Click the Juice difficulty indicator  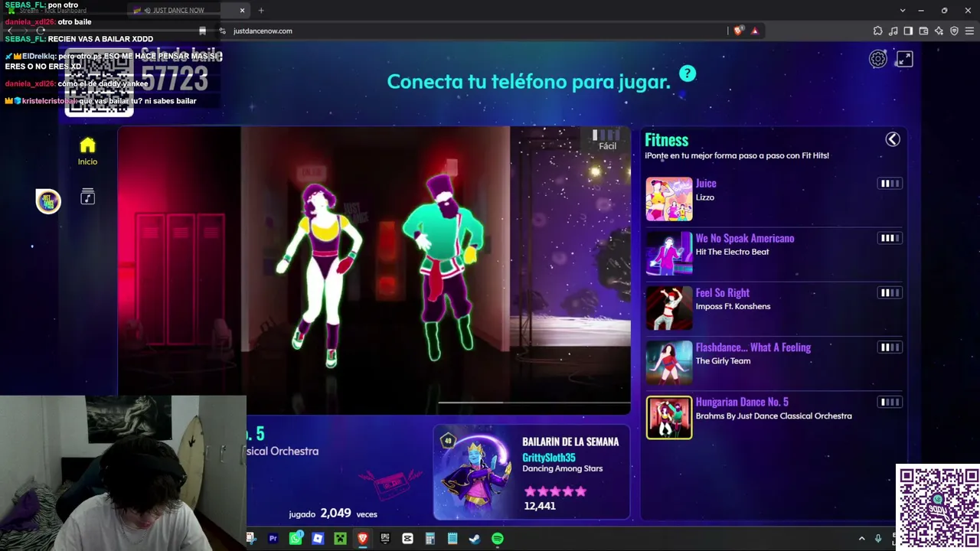click(x=890, y=184)
